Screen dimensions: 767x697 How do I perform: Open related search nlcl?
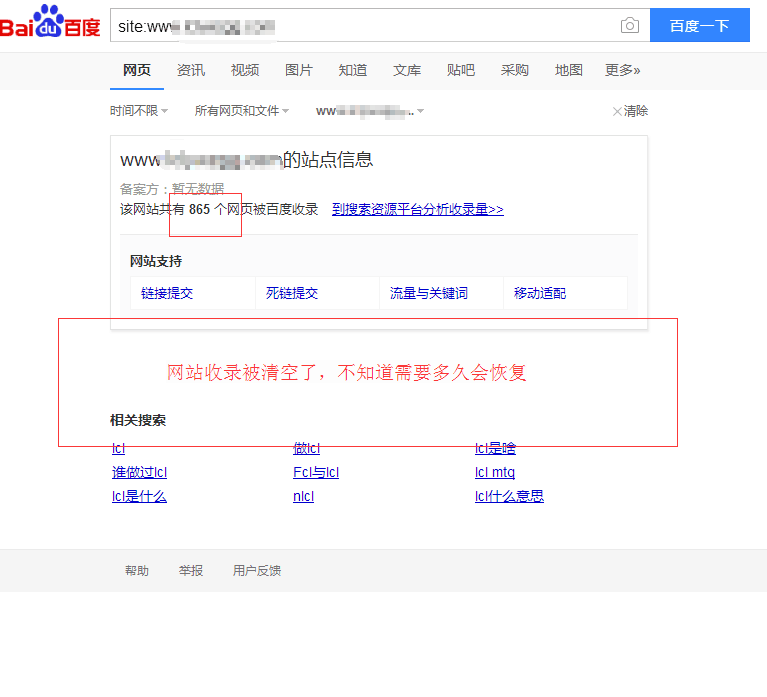304,496
